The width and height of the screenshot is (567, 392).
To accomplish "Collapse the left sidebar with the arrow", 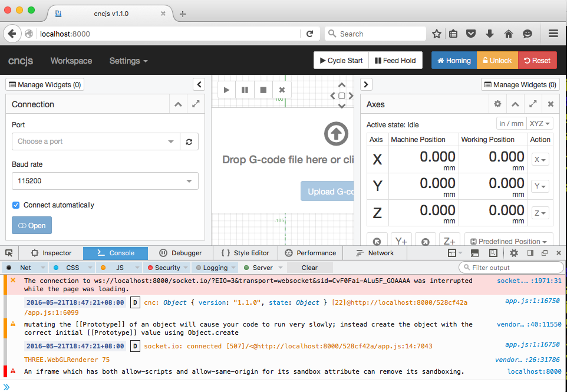I will coord(199,85).
